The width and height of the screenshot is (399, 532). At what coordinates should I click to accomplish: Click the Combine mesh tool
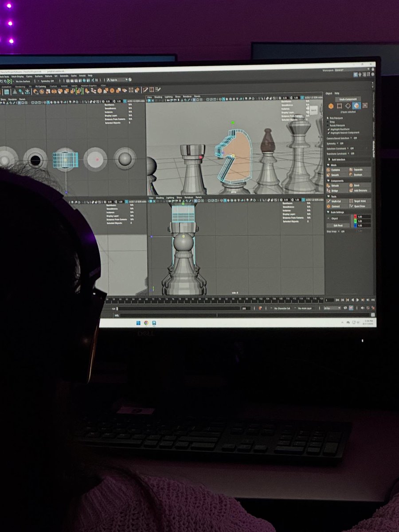point(337,170)
